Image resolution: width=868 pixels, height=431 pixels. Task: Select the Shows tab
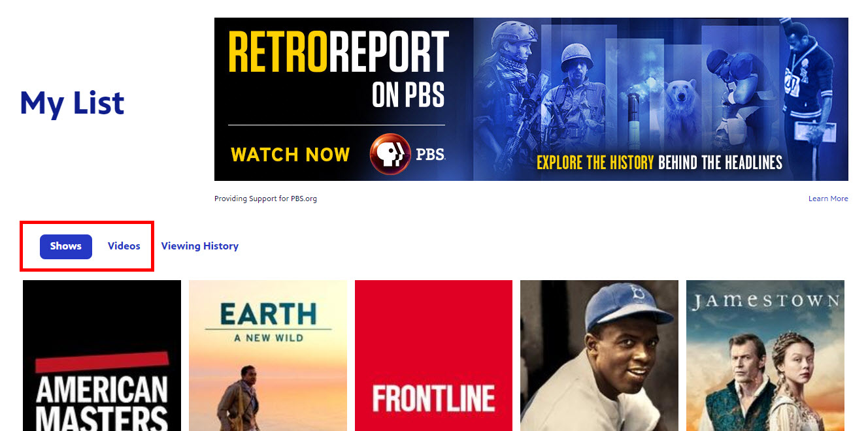pyautogui.click(x=66, y=246)
